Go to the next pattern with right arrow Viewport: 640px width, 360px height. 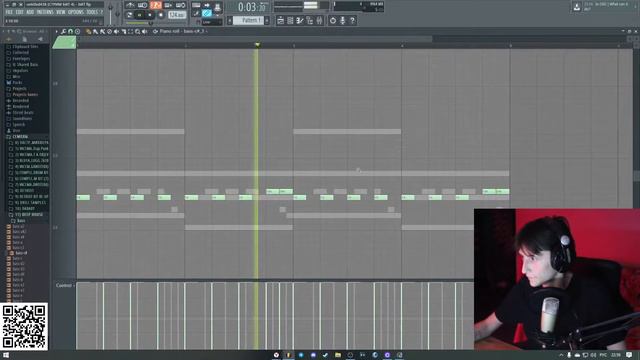coord(267,20)
